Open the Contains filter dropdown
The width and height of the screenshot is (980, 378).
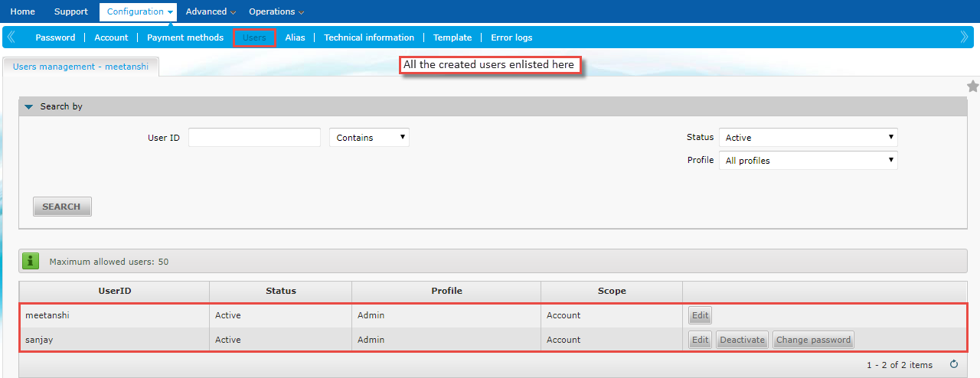click(x=369, y=138)
